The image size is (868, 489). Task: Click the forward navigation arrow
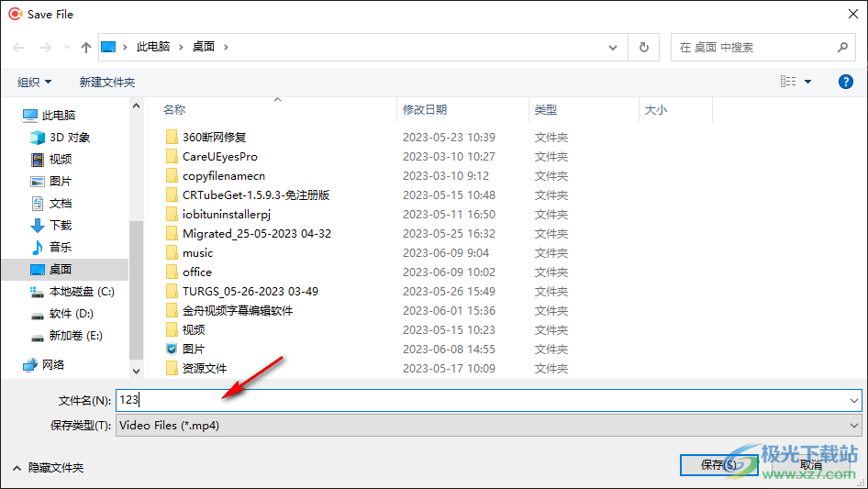point(46,48)
